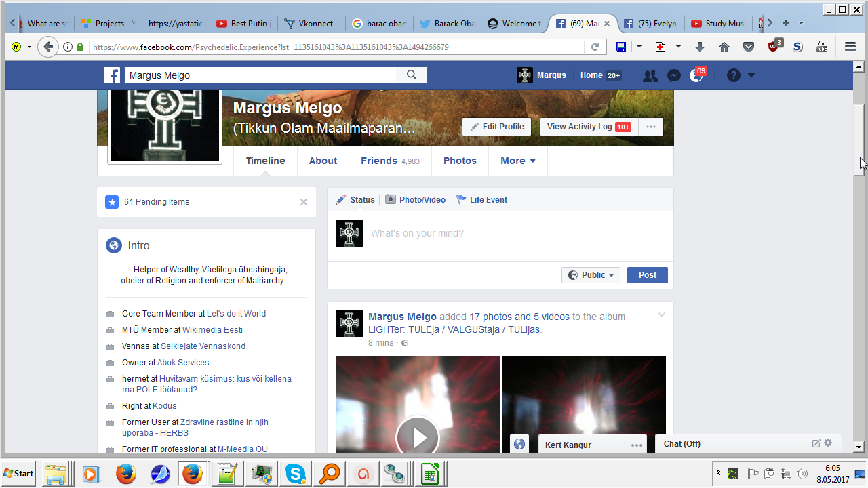
Task: Click the floppy disk save icon in toolbar
Action: (x=620, y=47)
